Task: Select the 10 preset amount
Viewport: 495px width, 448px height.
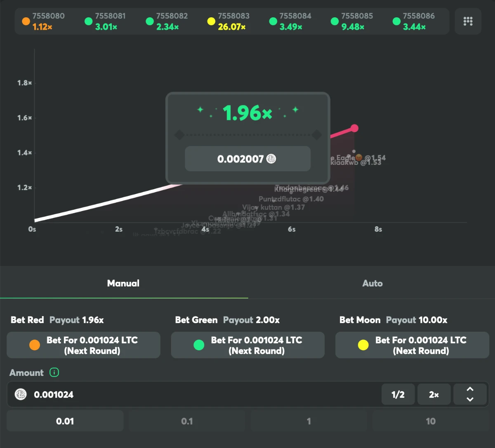Action: click(x=430, y=421)
